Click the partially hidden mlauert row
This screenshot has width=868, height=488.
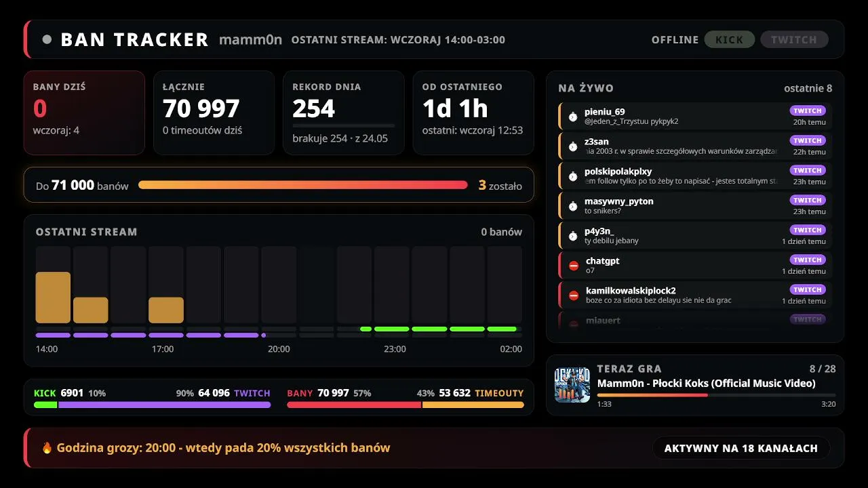point(695,320)
